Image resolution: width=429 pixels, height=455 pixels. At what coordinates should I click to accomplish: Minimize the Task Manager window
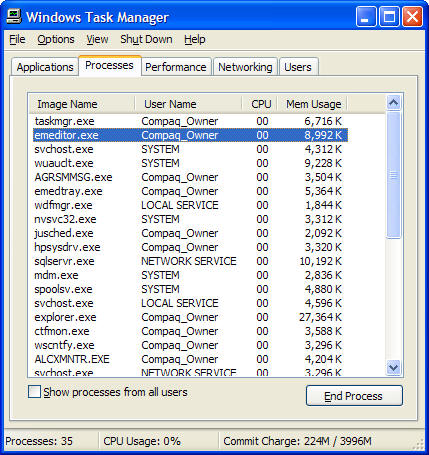[366, 17]
